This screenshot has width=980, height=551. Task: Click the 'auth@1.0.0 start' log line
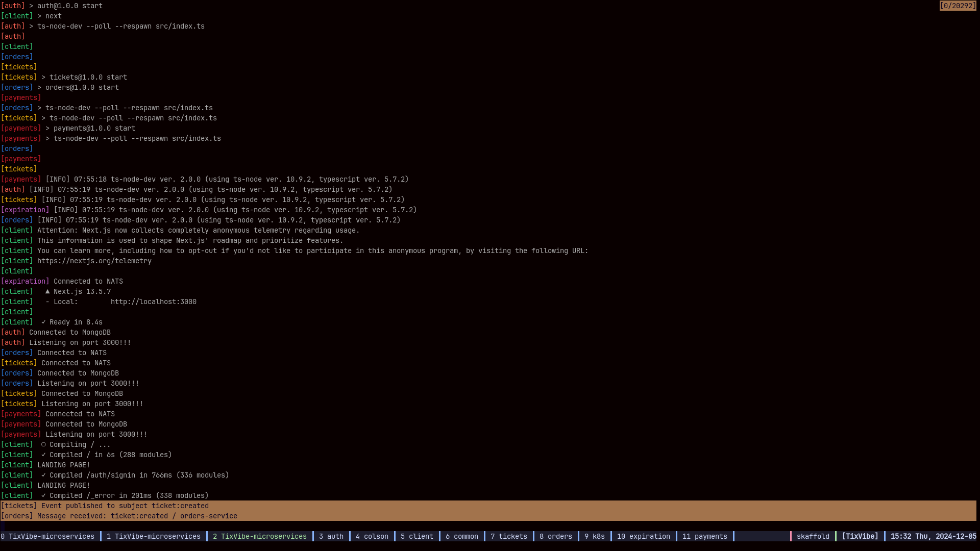[x=52, y=6]
